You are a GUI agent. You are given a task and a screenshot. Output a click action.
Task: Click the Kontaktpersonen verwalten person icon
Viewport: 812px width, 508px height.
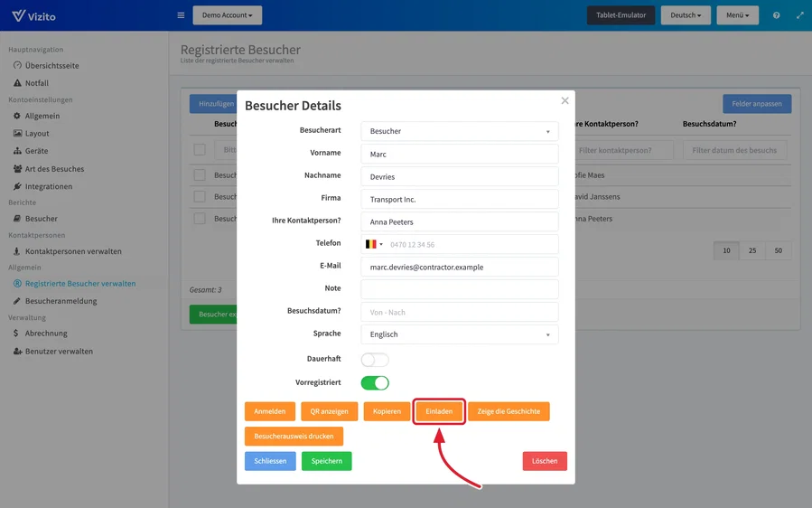pos(16,251)
